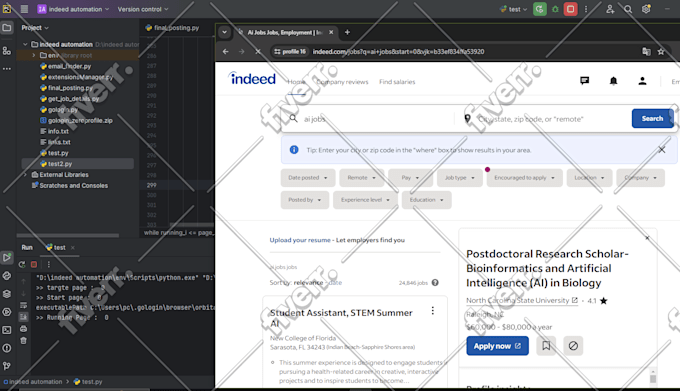
Task: Click Upload your resume link
Action: [300, 240]
